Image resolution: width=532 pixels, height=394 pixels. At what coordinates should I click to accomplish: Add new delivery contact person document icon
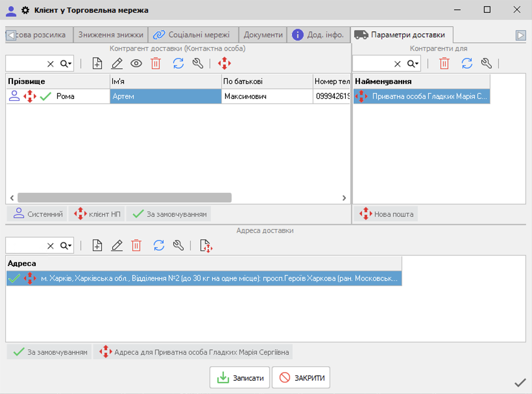coord(97,64)
